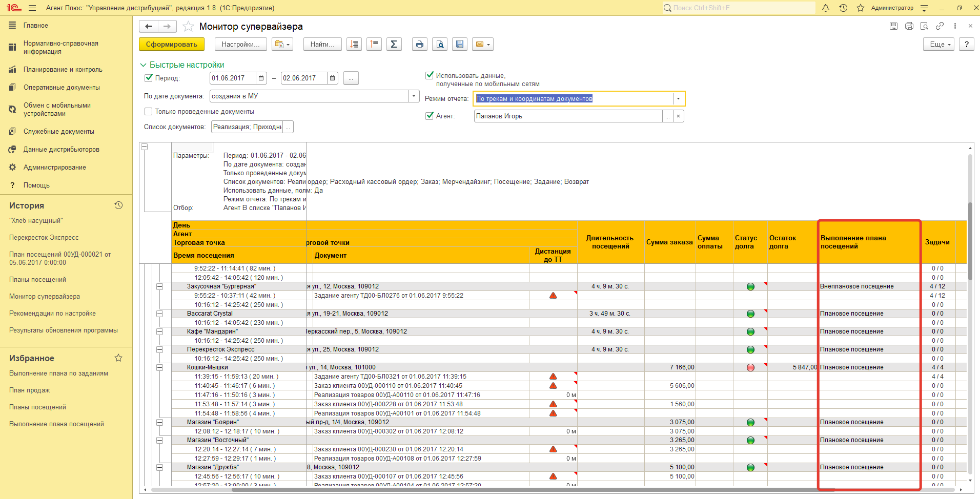Open print preview with magnifier icon
This screenshot has height=499, width=980.
tap(440, 45)
